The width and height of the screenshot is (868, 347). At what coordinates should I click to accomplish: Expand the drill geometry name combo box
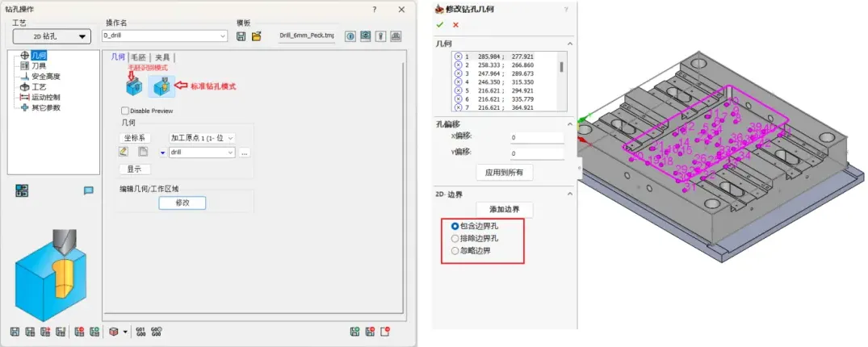click(230, 152)
